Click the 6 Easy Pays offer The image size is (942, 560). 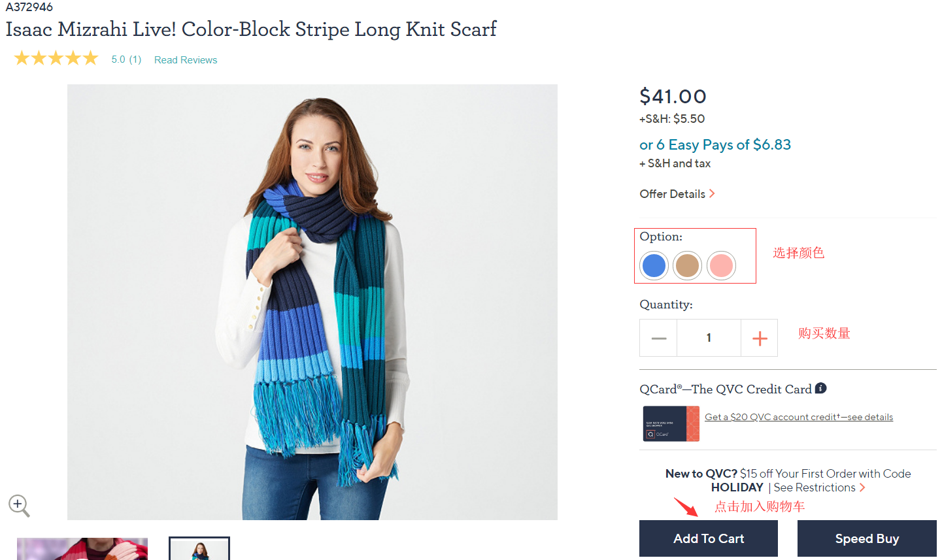715,144
